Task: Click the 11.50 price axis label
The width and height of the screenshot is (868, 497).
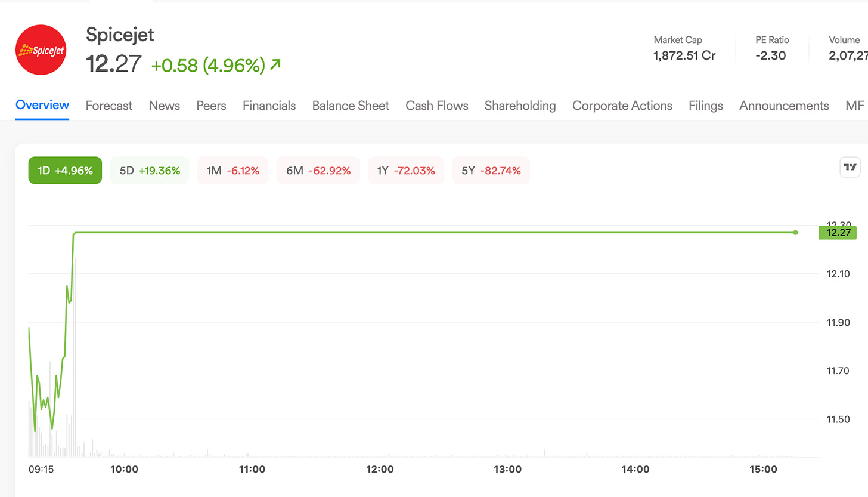Action: 838,419
